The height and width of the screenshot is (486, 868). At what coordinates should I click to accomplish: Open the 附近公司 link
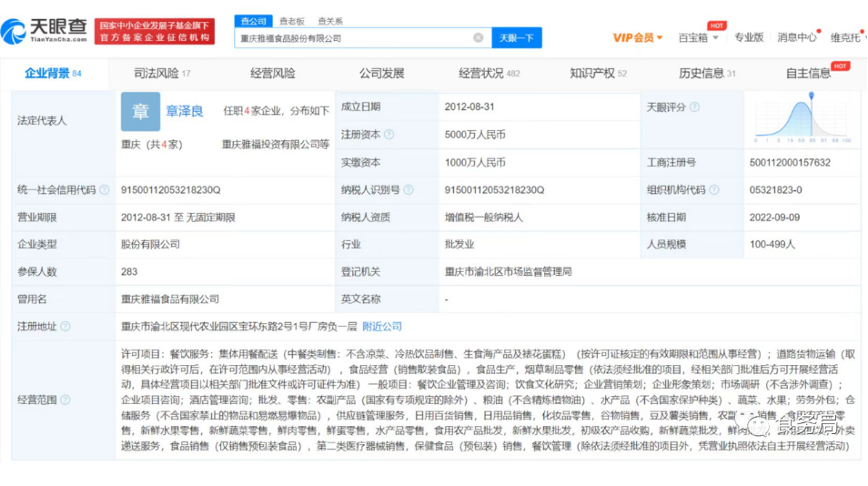click(382, 327)
